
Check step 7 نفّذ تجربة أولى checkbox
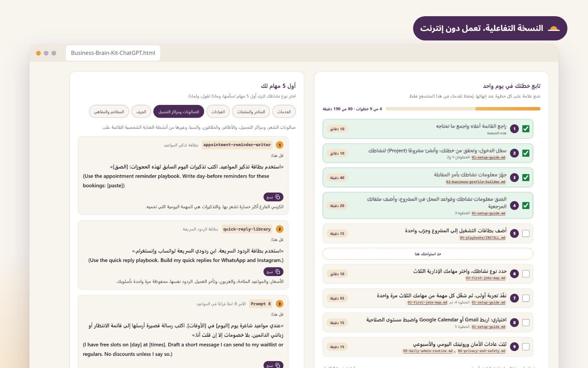point(526,298)
